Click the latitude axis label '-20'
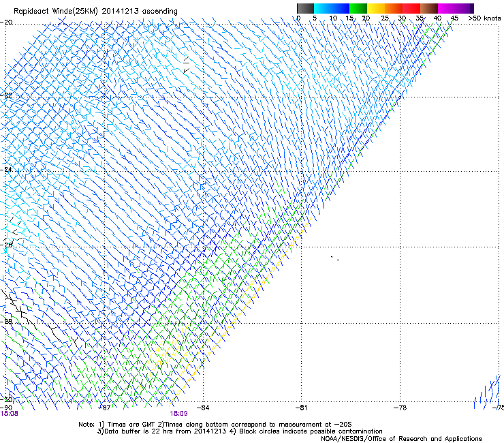 (x=6, y=22)
